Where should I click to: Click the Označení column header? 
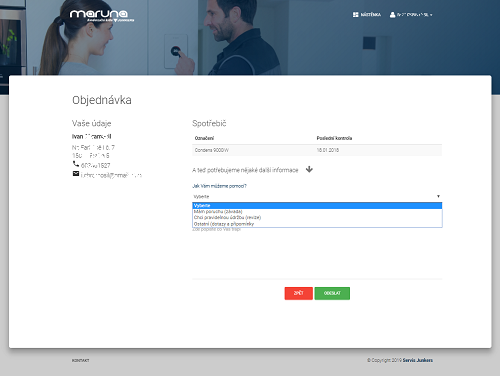click(x=204, y=138)
